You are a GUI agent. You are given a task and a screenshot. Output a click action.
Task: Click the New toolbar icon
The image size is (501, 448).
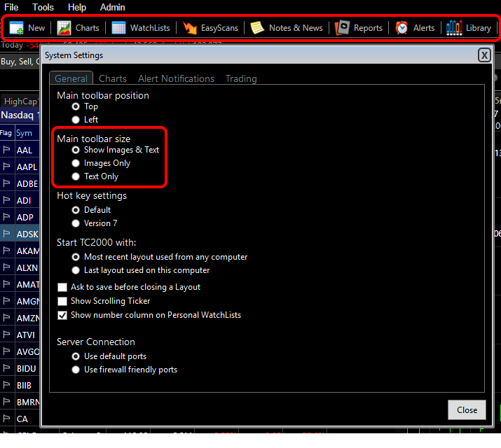[x=16, y=28]
